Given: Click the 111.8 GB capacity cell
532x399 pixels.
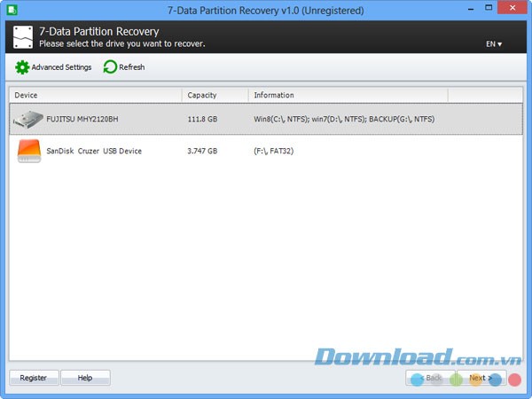Looking at the screenshot, I should [202, 119].
